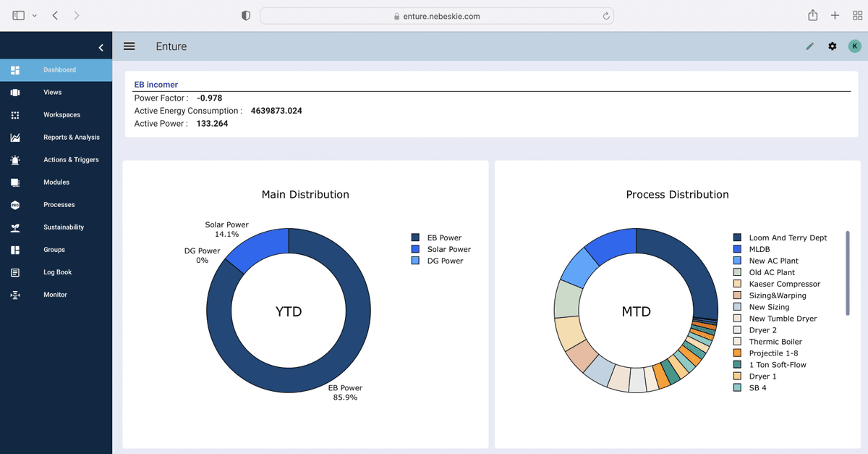The width and height of the screenshot is (868, 454).
Task: Open the browser sidebar dropdown arrow
Action: [x=33, y=14]
